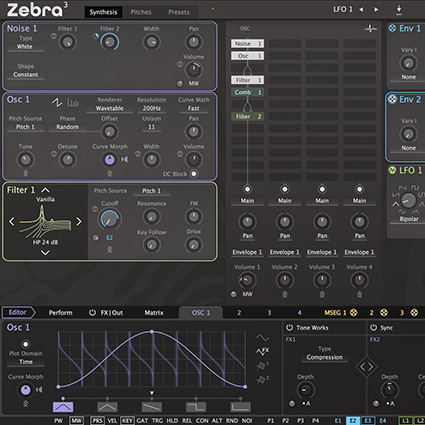Screen dimensions: 425x425
Task: Toggle the E2 envelope source in bottom bar
Action: (x=353, y=420)
